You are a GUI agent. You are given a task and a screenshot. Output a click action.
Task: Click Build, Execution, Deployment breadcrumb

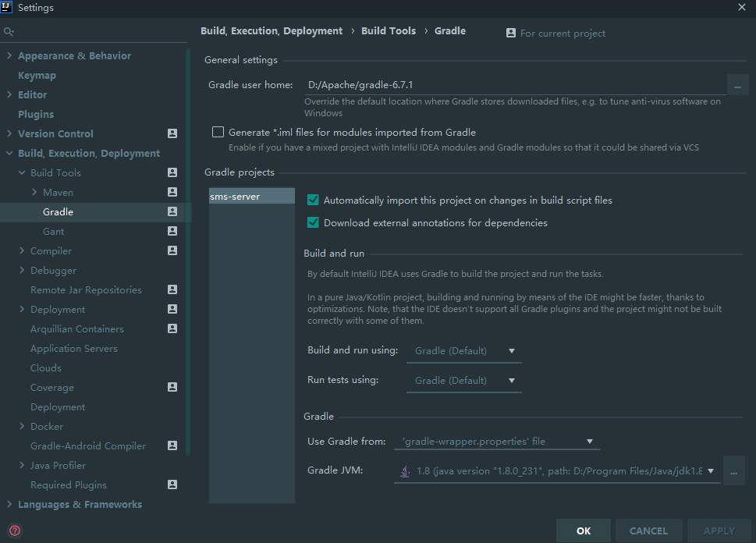coord(272,31)
